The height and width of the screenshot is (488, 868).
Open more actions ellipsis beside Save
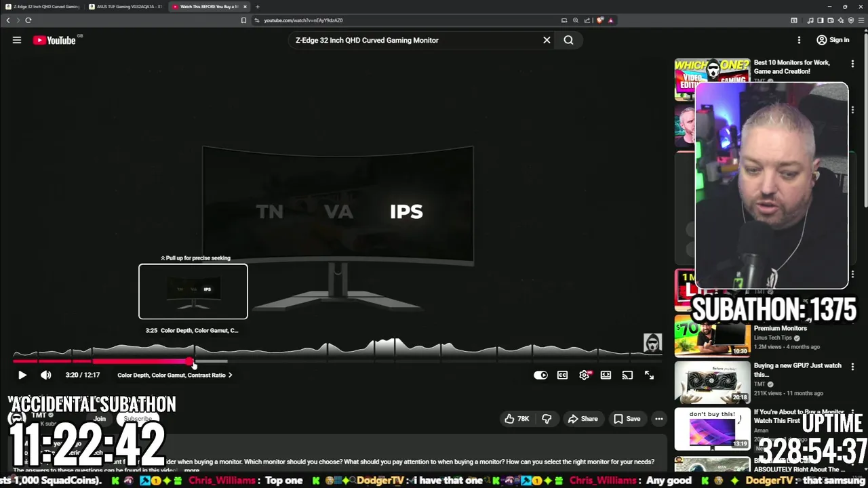(659, 419)
